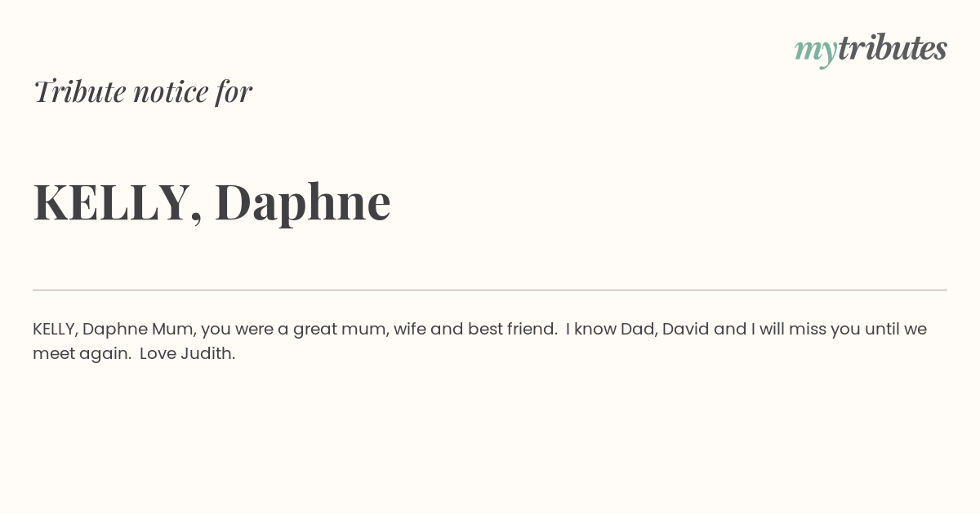Click the "Tribute notice for" heading
Image resolution: width=980 pixels, height=514 pixels.
point(142,91)
